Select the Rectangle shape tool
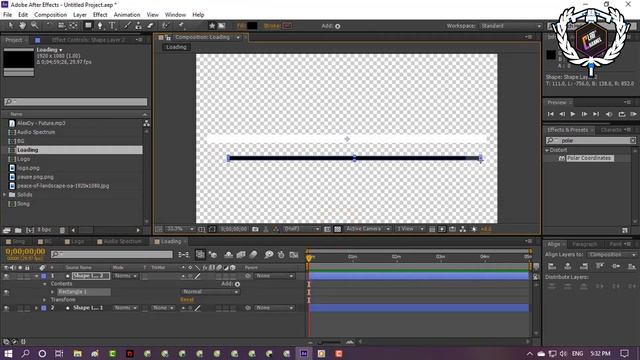The width and height of the screenshot is (640, 360). pyautogui.click(x=88, y=26)
